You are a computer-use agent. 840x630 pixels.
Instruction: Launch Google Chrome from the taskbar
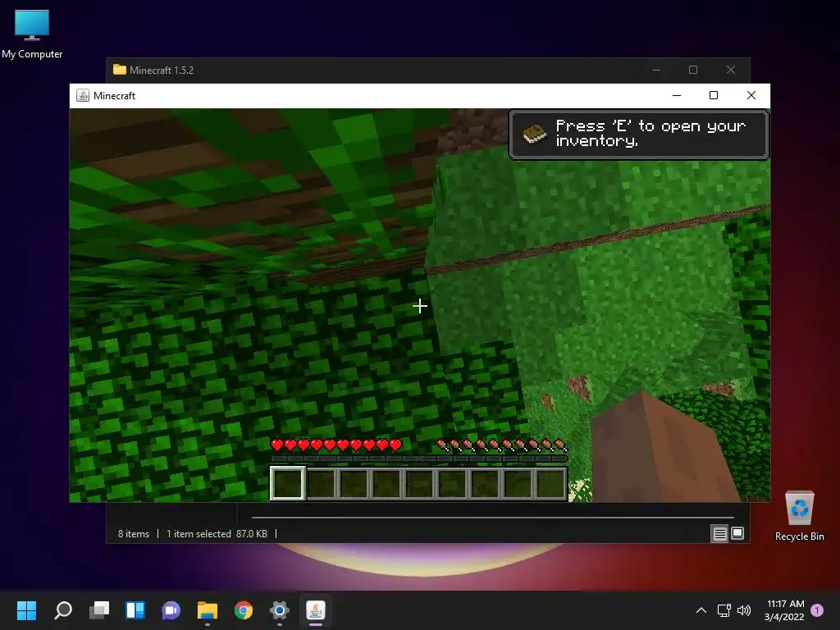click(243, 610)
